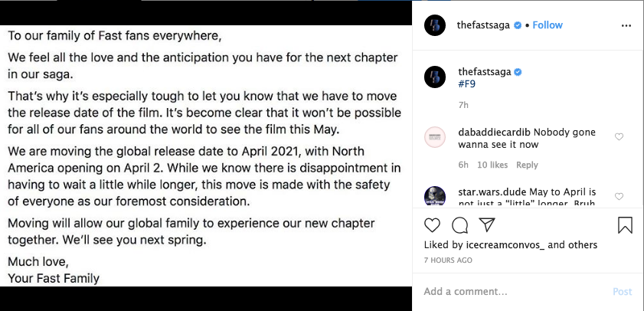Like star.wars.dude's comment heart
Viewport: 644px width, 311px height.
coord(619,197)
